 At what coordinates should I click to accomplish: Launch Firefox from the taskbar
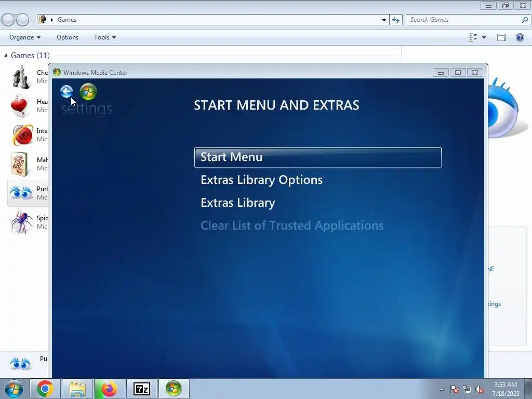109,389
